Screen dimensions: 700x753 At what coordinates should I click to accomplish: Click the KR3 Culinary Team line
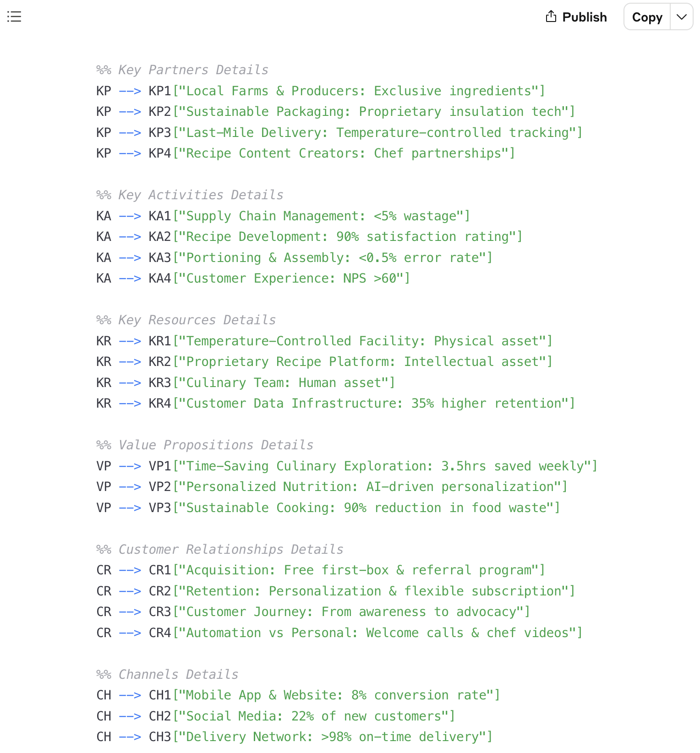click(246, 382)
